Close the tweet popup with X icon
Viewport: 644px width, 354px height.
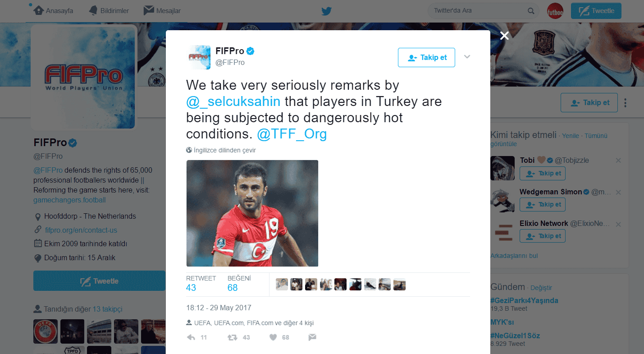point(504,35)
